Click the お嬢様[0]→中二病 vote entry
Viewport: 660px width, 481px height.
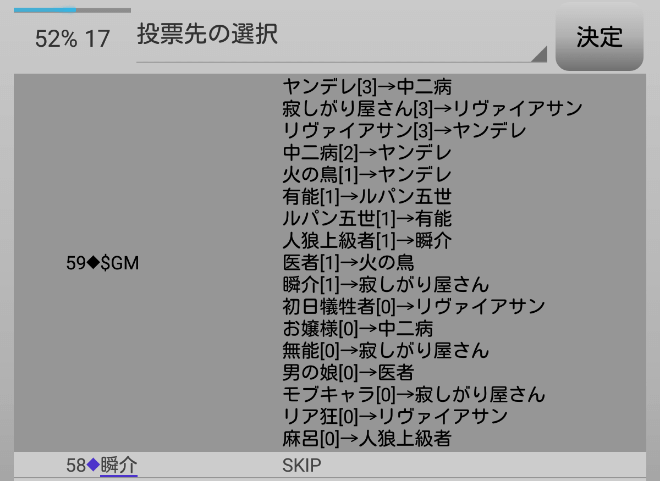[358, 329]
